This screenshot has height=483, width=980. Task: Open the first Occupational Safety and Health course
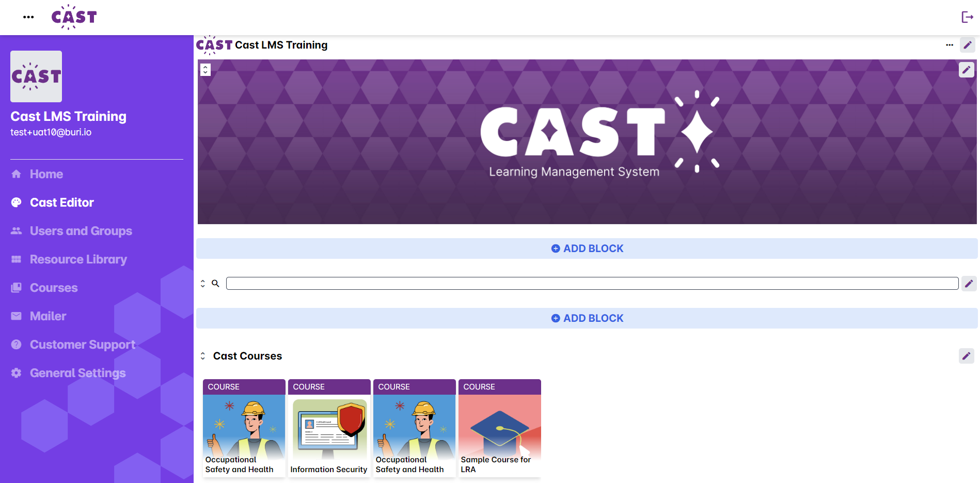(244, 428)
